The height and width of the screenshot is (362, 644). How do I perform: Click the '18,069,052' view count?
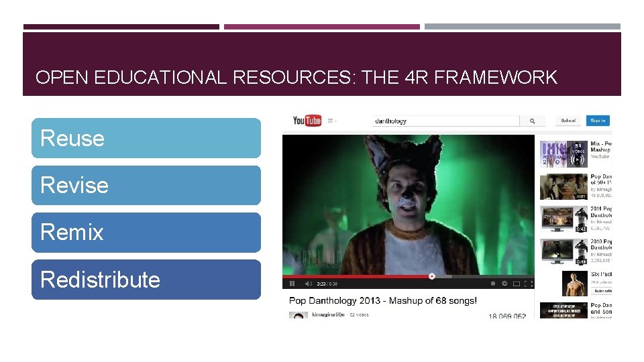pyautogui.click(x=507, y=316)
